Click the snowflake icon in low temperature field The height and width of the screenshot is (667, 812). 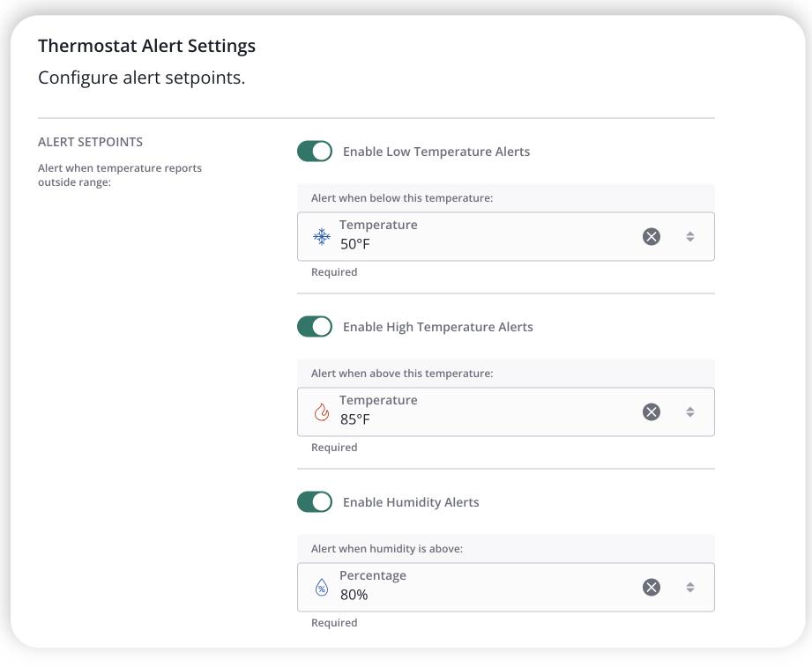tap(322, 236)
